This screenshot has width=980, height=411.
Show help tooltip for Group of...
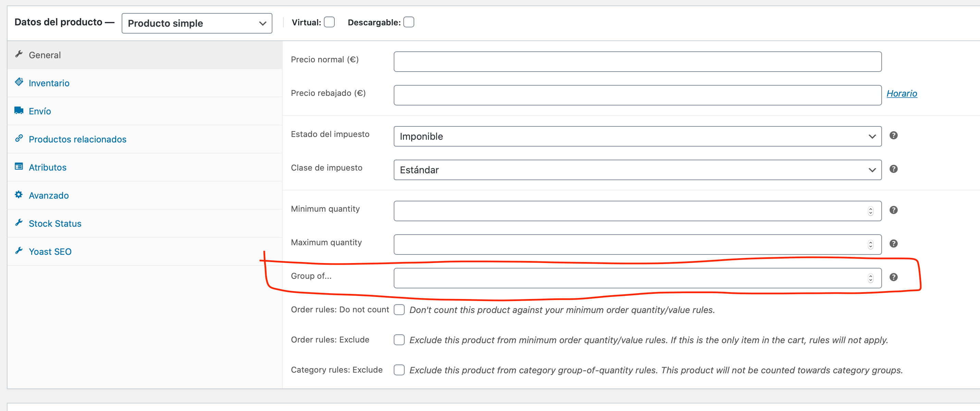(x=893, y=277)
